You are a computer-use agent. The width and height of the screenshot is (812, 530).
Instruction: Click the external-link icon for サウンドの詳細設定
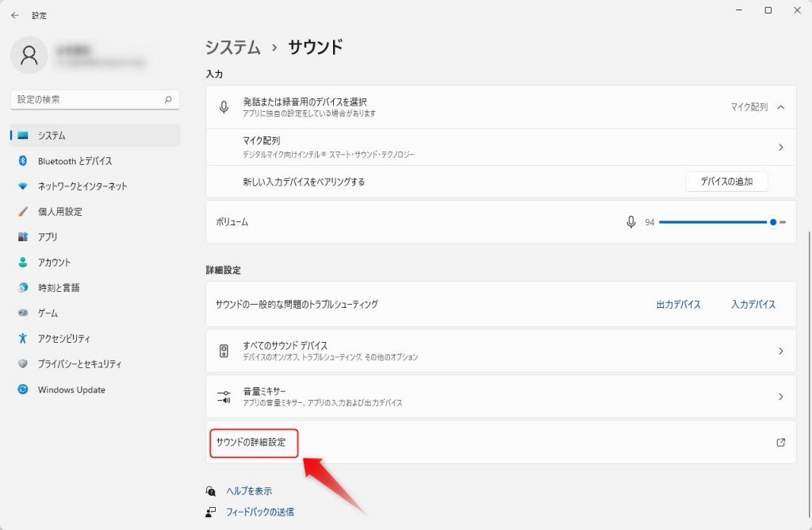point(781,443)
